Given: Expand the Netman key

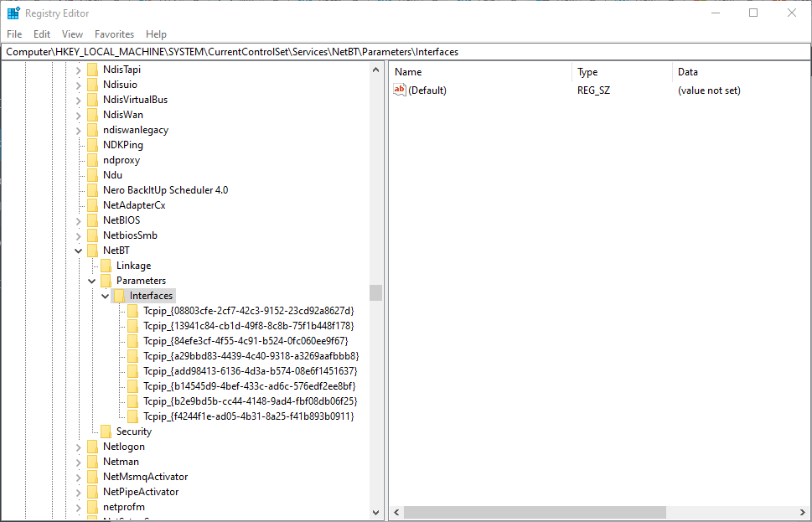Looking at the screenshot, I should (78, 462).
